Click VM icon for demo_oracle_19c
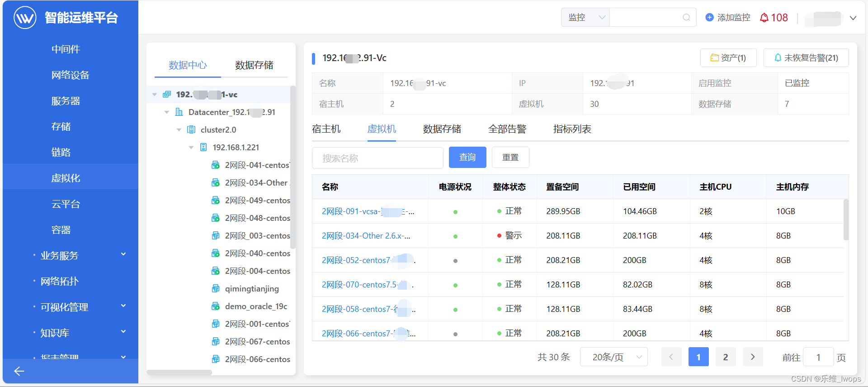Viewport: 868px width, 387px height. [x=216, y=306]
